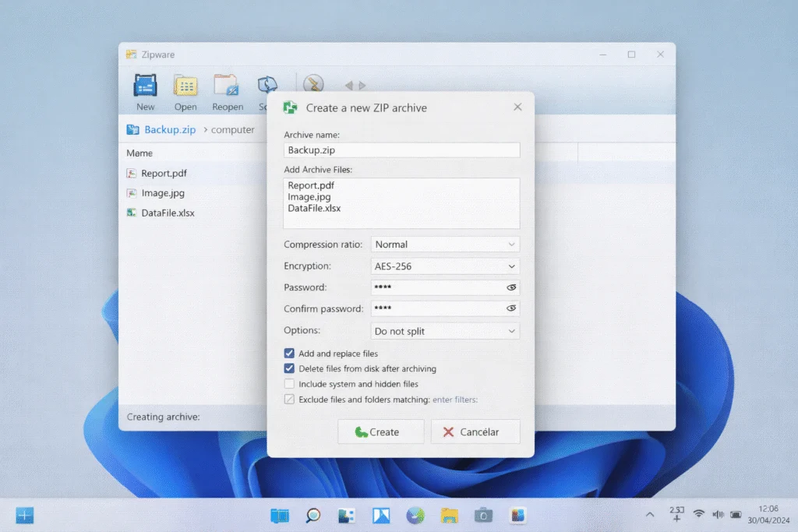This screenshot has height=532, width=798.
Task: Click the Open archive icon
Action: point(185,86)
